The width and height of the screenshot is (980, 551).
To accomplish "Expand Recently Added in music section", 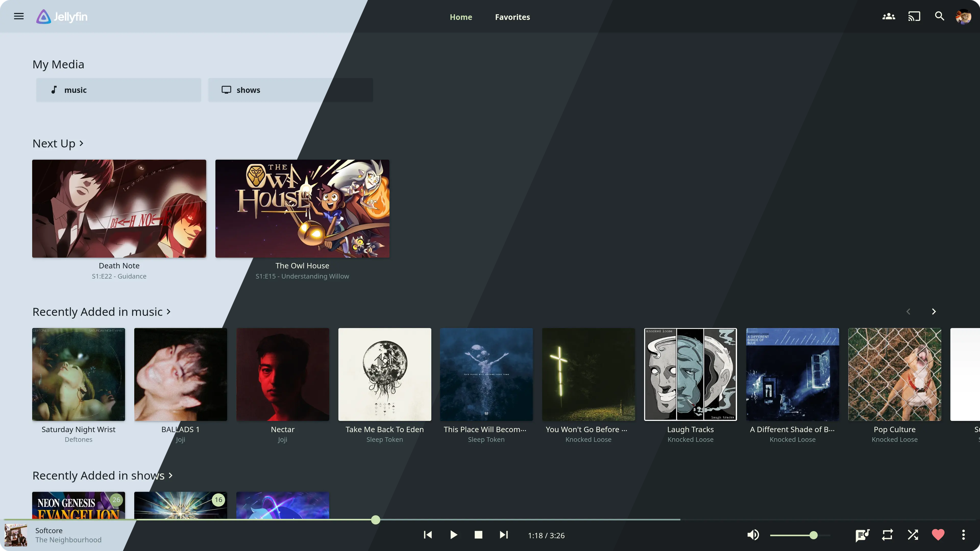I will point(102,312).
